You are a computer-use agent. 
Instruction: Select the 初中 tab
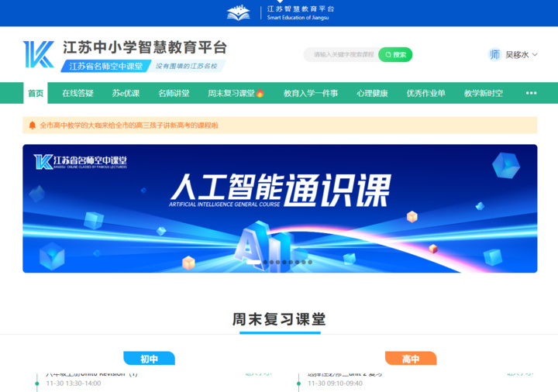coord(149,359)
